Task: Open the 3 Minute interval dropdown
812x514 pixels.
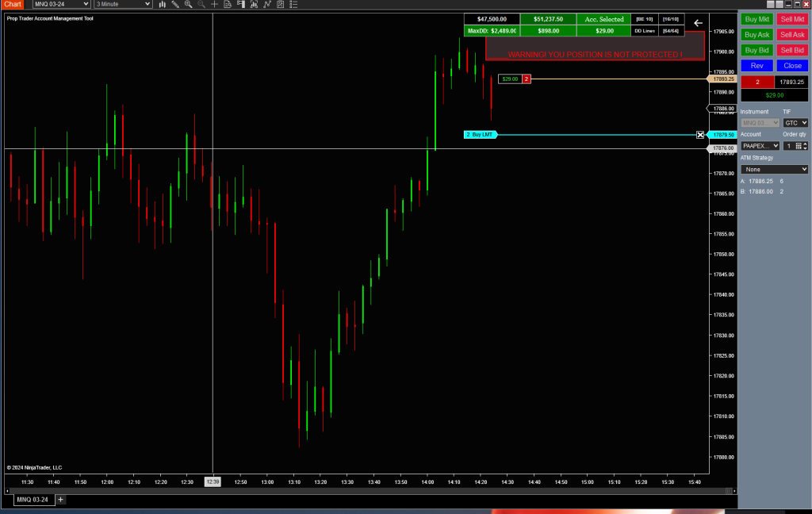Action: (x=122, y=4)
